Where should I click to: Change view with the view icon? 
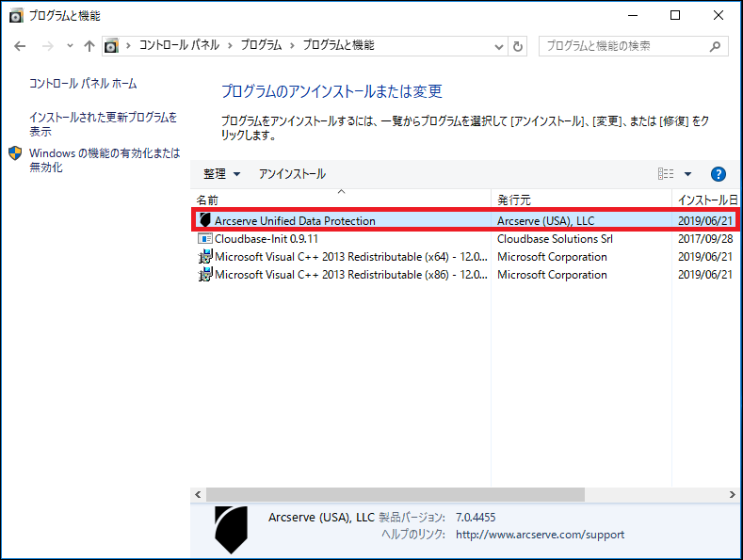point(666,174)
